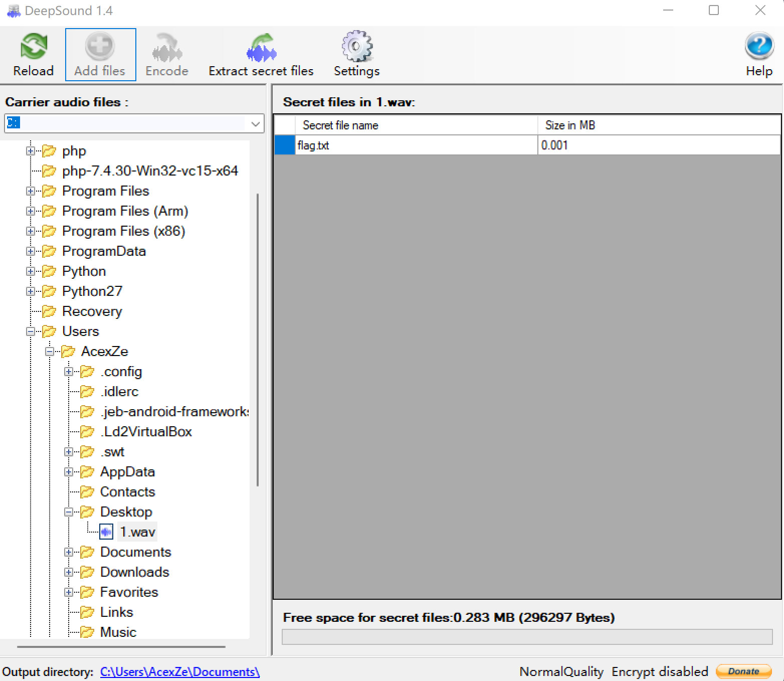Expand the Python27 folder node
784x681 pixels.
coord(31,291)
